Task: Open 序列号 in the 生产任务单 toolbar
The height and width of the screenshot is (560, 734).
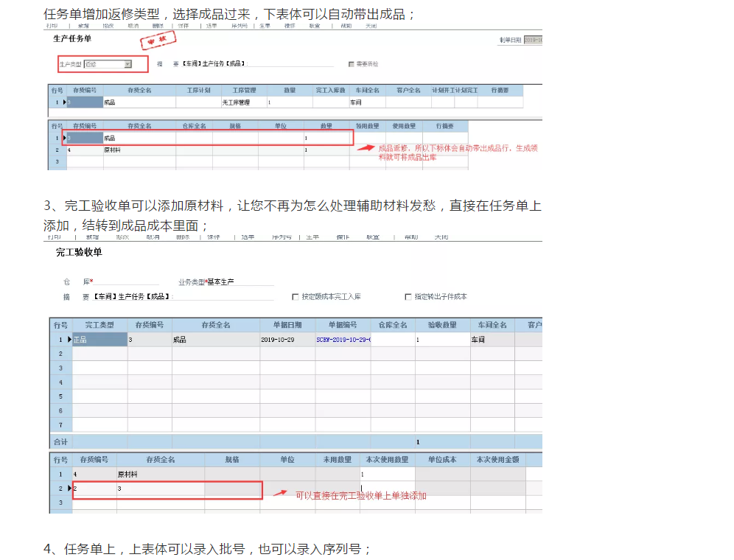Action: [x=240, y=26]
